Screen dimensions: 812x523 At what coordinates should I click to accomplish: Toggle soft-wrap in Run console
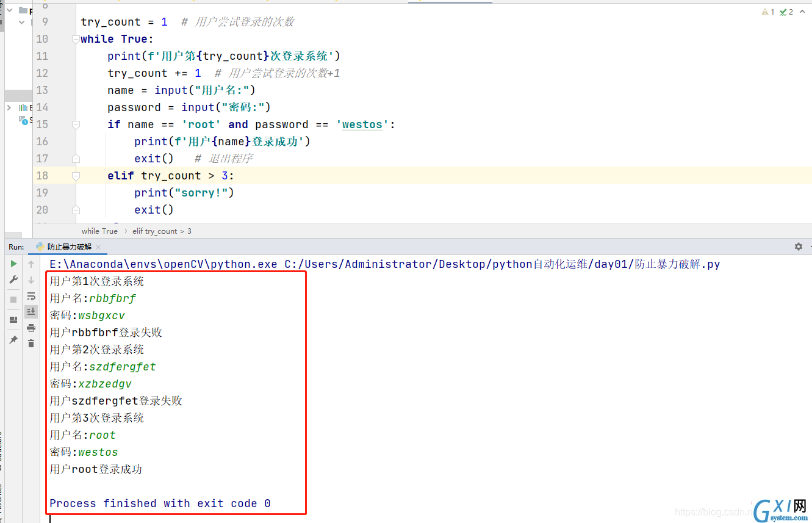tap(31, 296)
